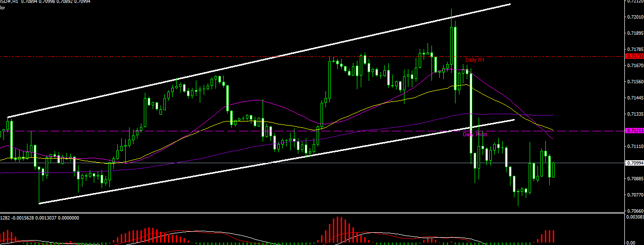Click the separator above the indicator window

pyautogui.click(x=314, y=213)
